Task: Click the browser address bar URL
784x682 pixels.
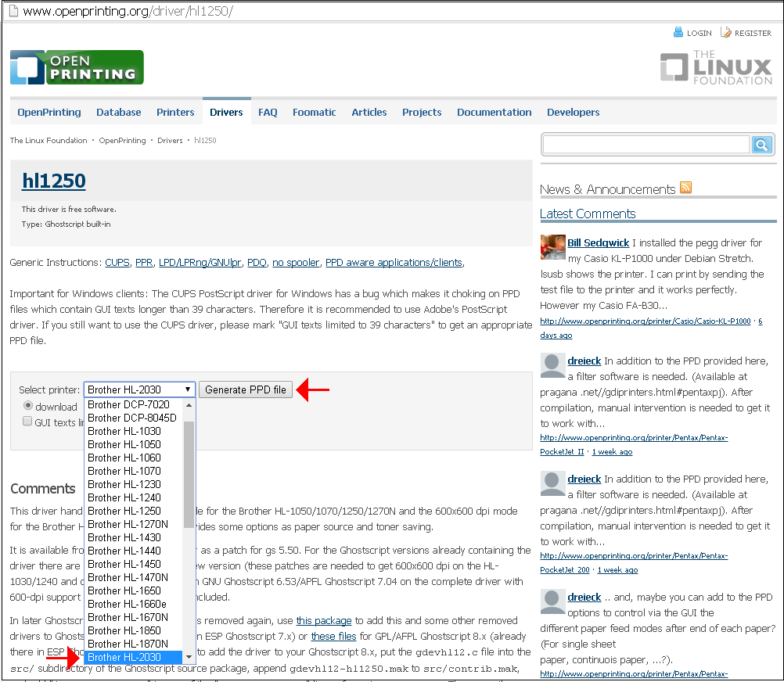Action: tap(128, 11)
